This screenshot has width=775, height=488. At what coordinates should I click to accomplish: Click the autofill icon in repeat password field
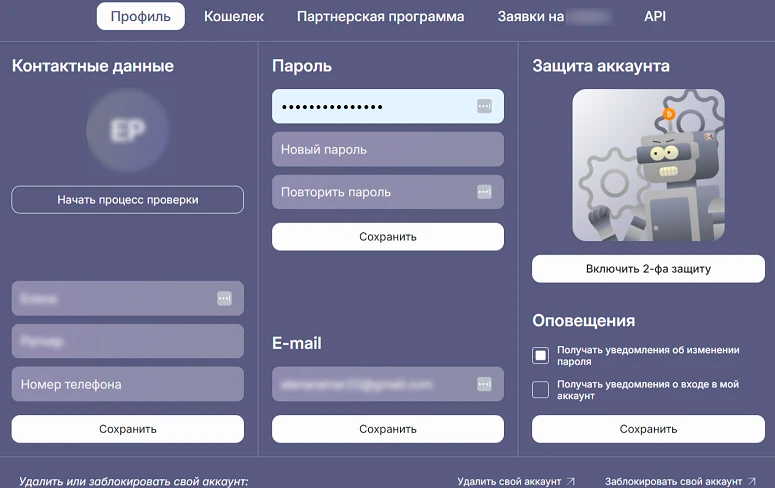[x=484, y=192]
